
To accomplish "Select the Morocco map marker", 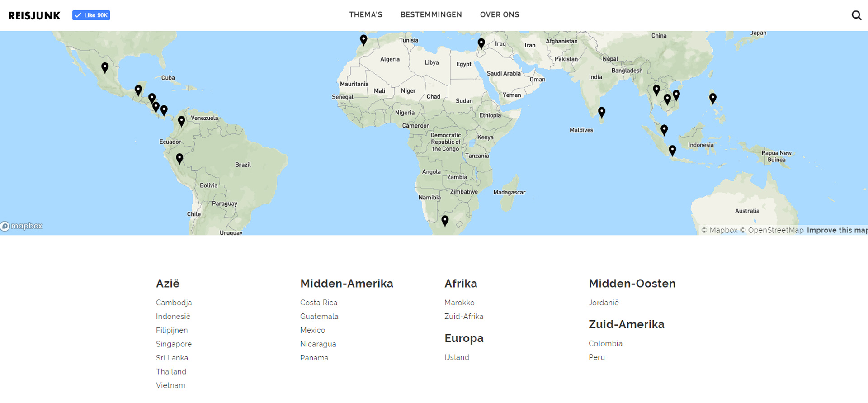I will 363,40.
